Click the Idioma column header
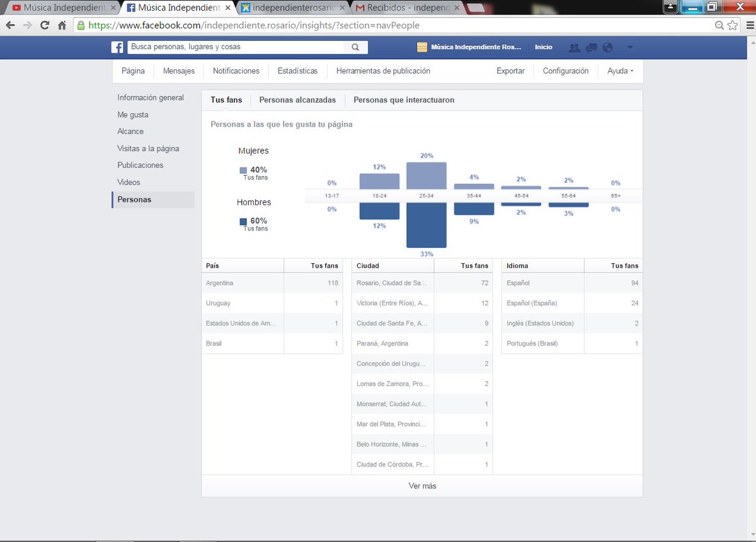 tap(517, 266)
